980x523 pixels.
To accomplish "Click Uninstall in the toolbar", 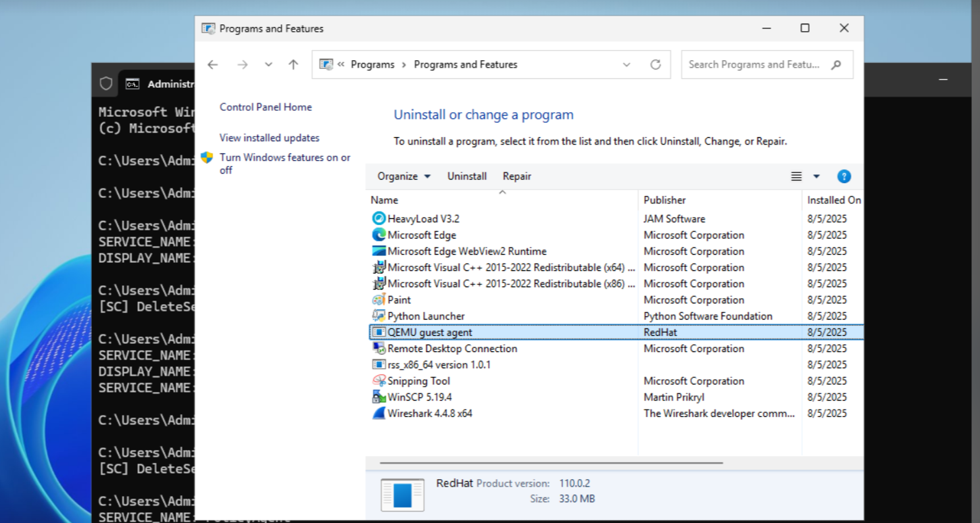I will [467, 176].
